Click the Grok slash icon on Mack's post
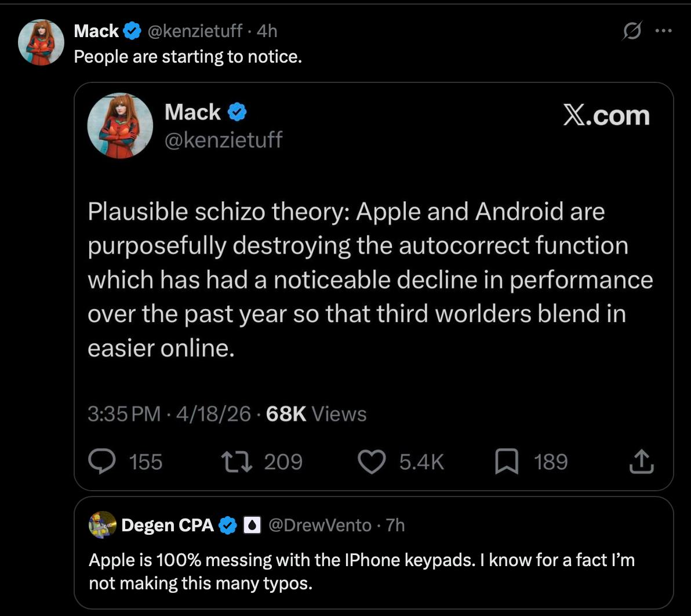 [x=632, y=31]
